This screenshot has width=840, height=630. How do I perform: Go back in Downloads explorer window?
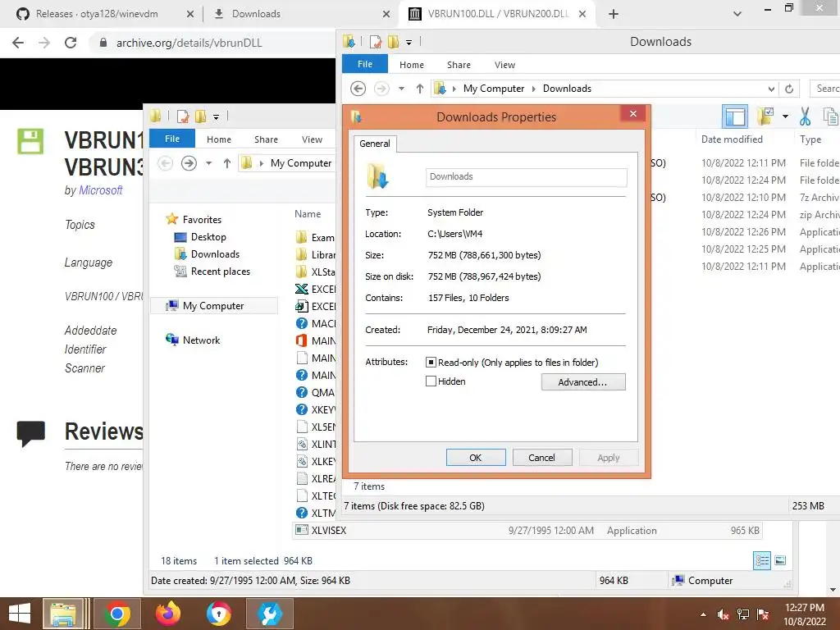(358, 89)
